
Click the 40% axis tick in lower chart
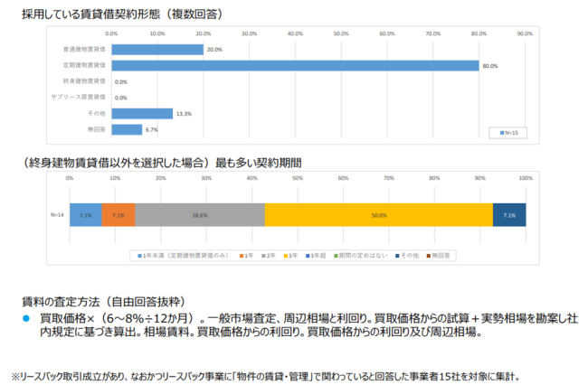coord(252,178)
